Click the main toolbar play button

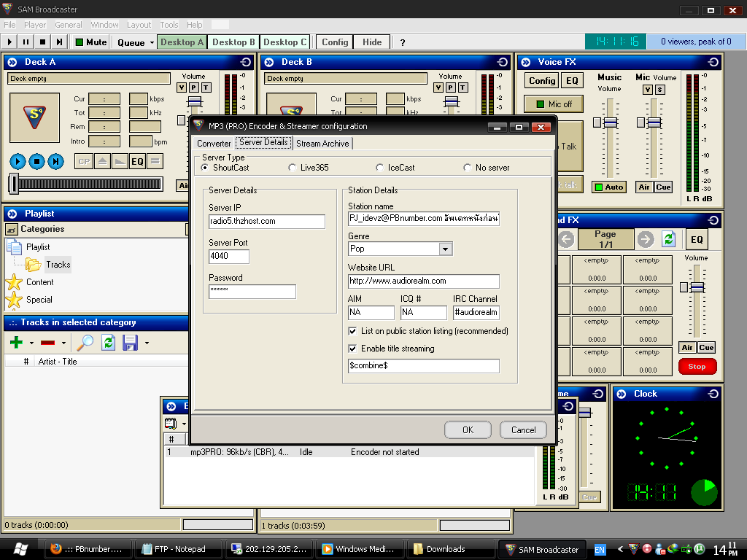pyautogui.click(x=10, y=42)
